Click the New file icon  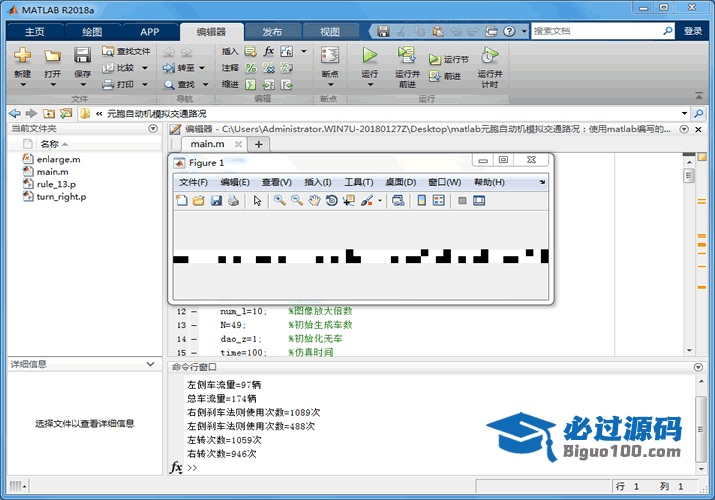[x=22, y=55]
